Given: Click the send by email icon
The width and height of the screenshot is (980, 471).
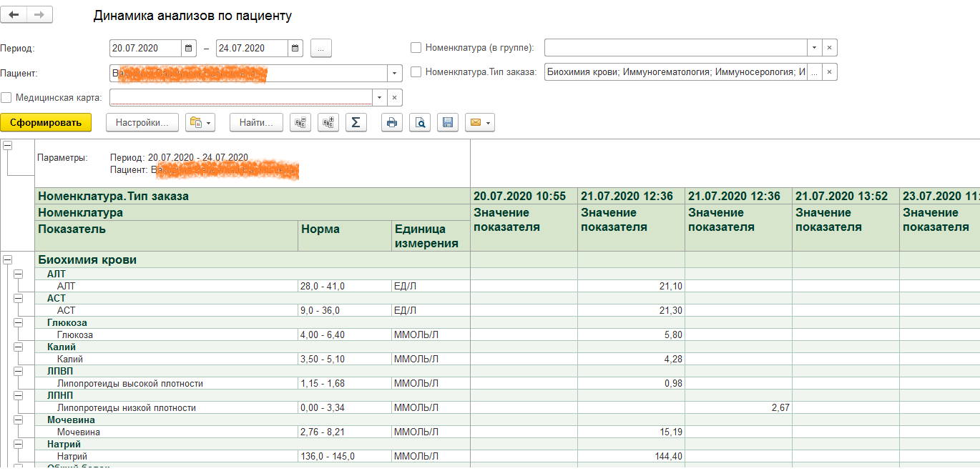Looking at the screenshot, I should [x=479, y=123].
